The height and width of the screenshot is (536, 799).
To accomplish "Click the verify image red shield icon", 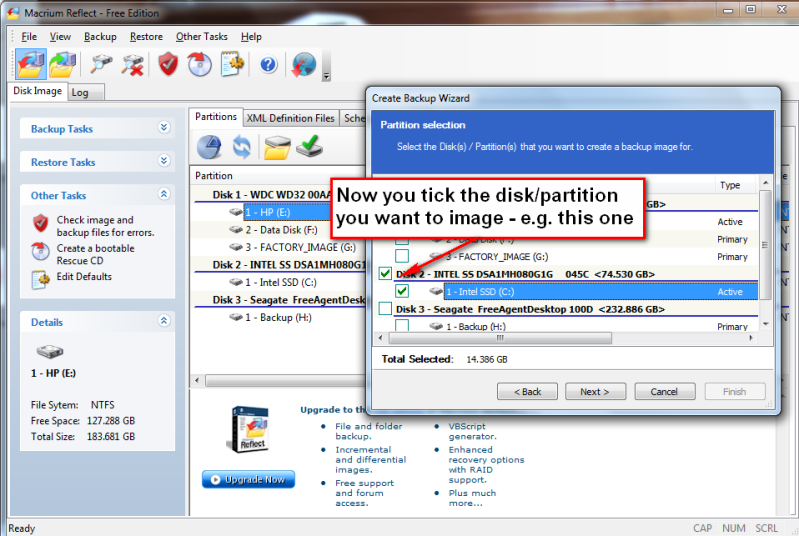I will [x=168, y=65].
